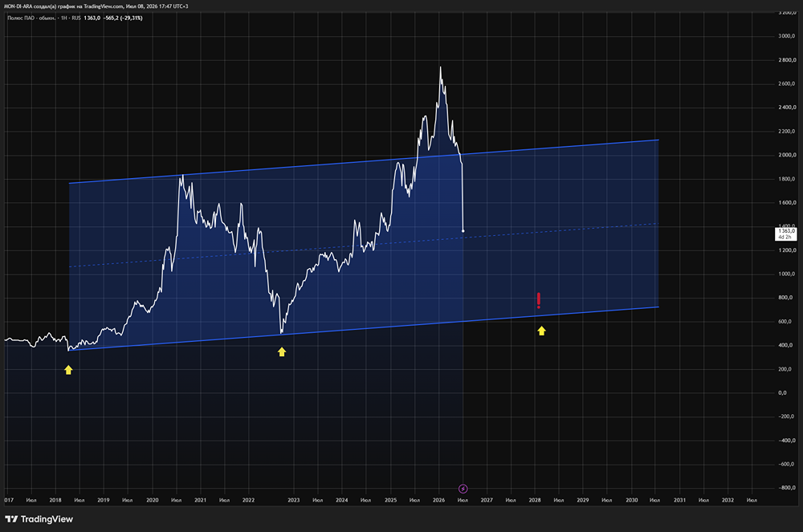This screenshot has width=803, height=532.
Task: Click the 2022 label on the time axis
Action: [x=248, y=500]
